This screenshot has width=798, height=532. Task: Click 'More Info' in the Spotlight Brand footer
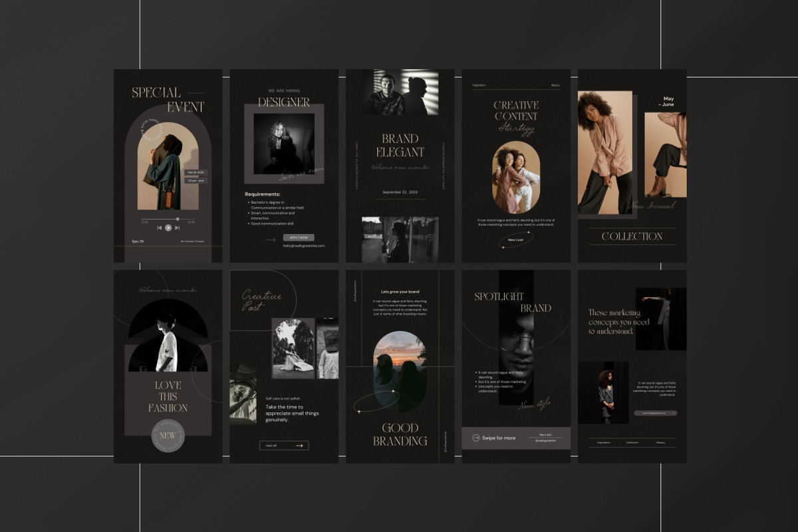click(546, 434)
